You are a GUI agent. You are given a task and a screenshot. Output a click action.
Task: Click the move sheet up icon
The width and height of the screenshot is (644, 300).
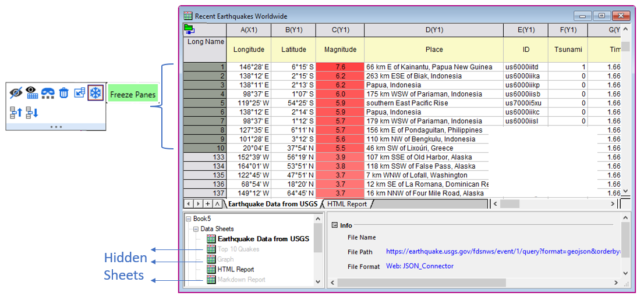[16, 112]
